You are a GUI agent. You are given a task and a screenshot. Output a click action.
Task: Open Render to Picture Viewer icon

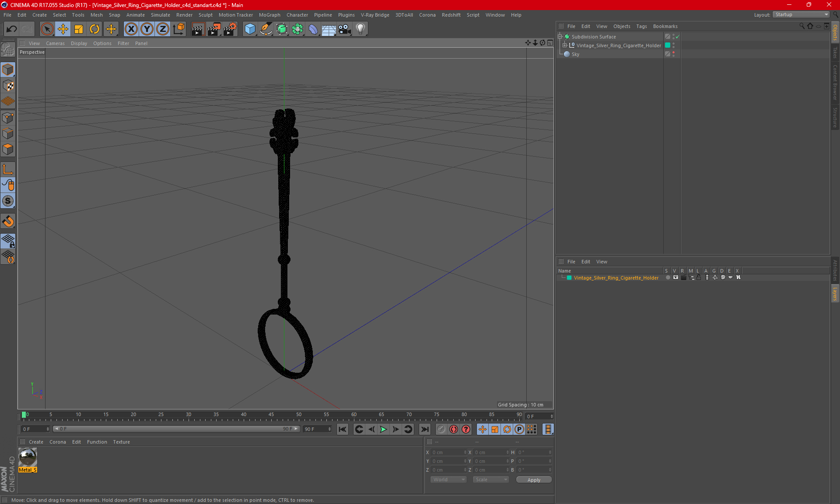coord(214,29)
